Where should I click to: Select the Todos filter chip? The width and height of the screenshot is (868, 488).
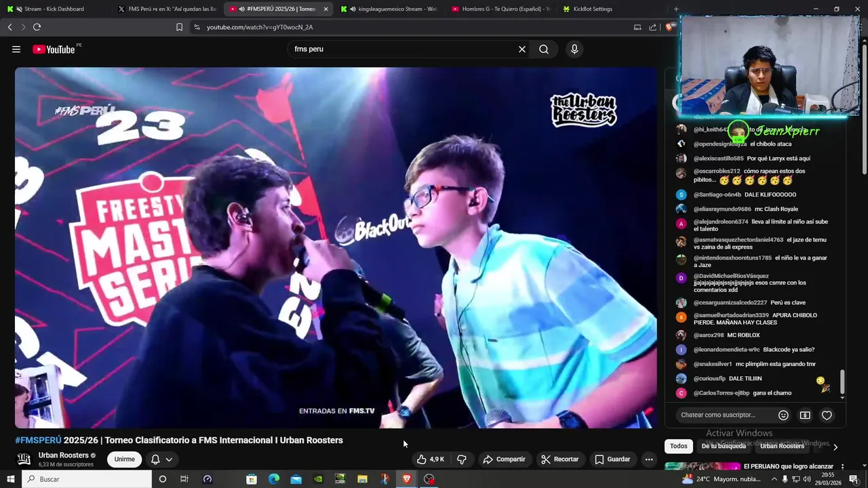tap(679, 446)
